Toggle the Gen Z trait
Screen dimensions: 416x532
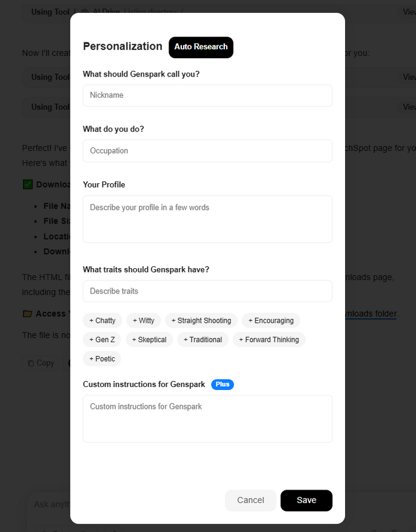point(102,340)
